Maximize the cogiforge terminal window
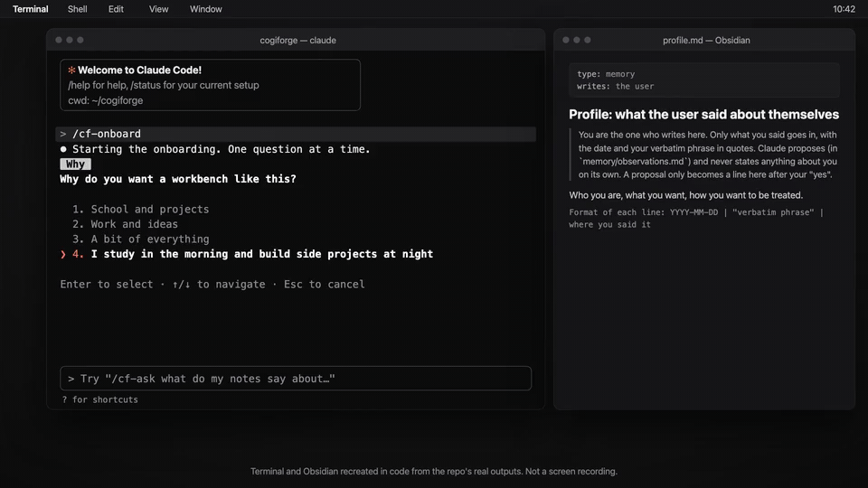Viewport: 868px width, 488px height. pyautogui.click(x=80, y=40)
